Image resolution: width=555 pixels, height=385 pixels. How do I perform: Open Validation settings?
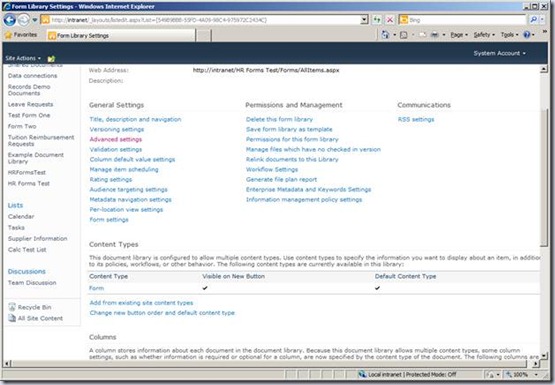point(116,149)
